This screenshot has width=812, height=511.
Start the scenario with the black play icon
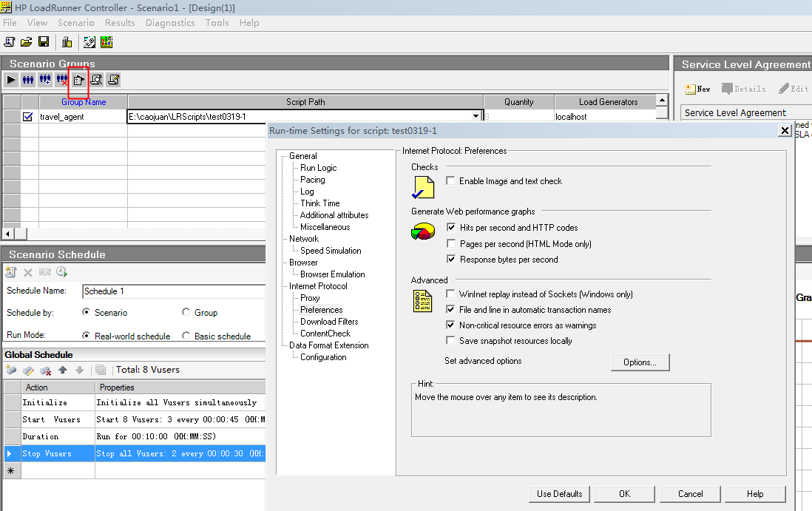(11, 80)
